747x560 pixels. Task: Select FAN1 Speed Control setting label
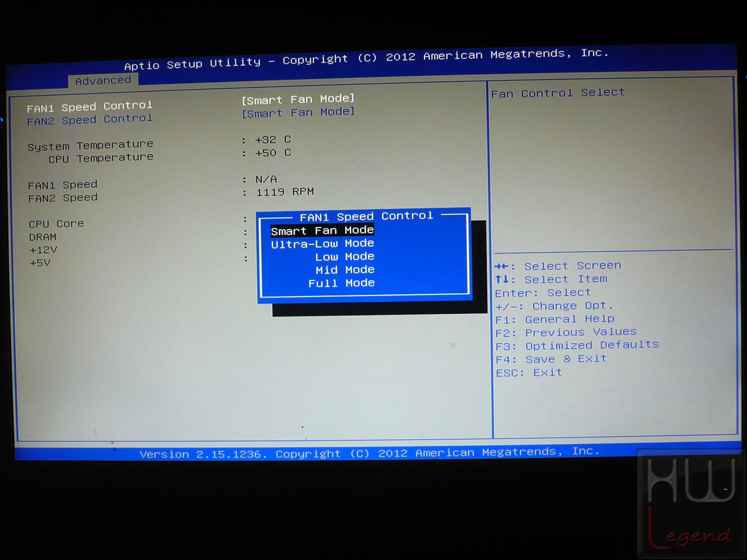click(90, 107)
